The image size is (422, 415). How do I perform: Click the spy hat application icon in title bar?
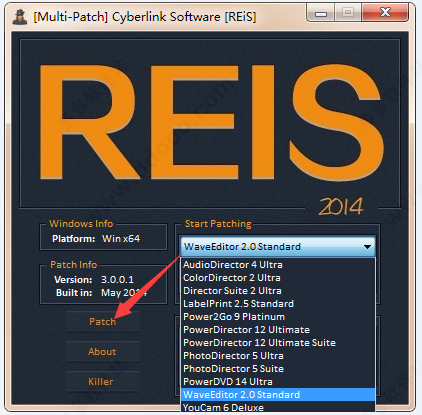tap(20, 17)
